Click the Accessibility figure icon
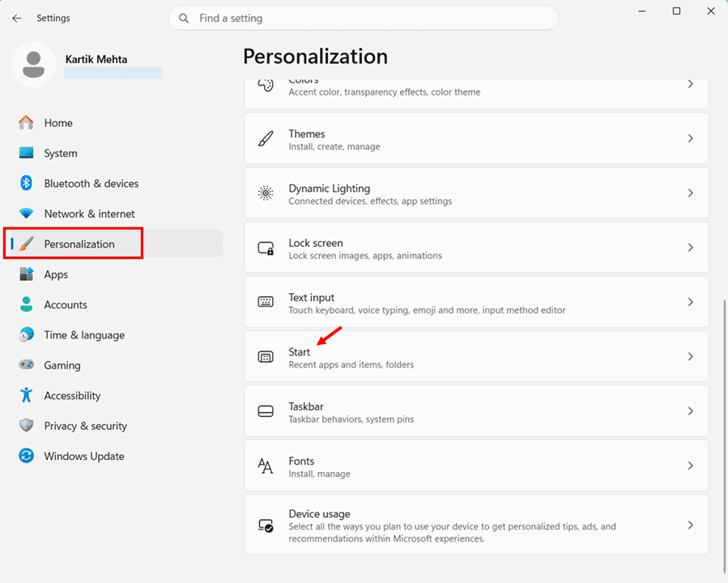Screen dimensions: 728x583 [x=26, y=395]
